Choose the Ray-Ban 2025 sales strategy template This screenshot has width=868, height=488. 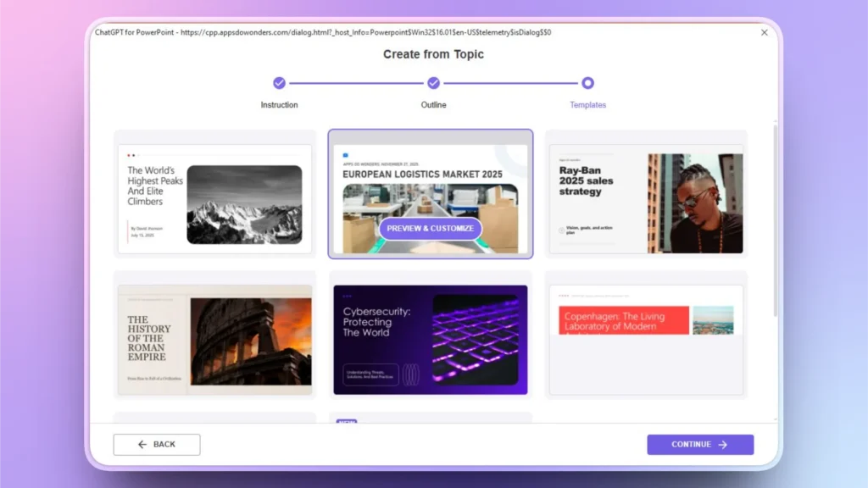647,197
